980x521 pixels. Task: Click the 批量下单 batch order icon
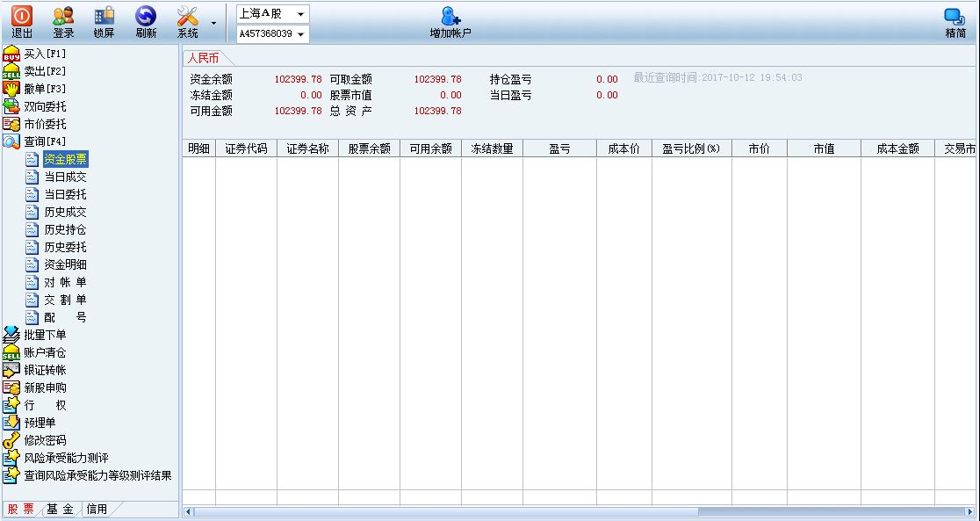coord(11,336)
